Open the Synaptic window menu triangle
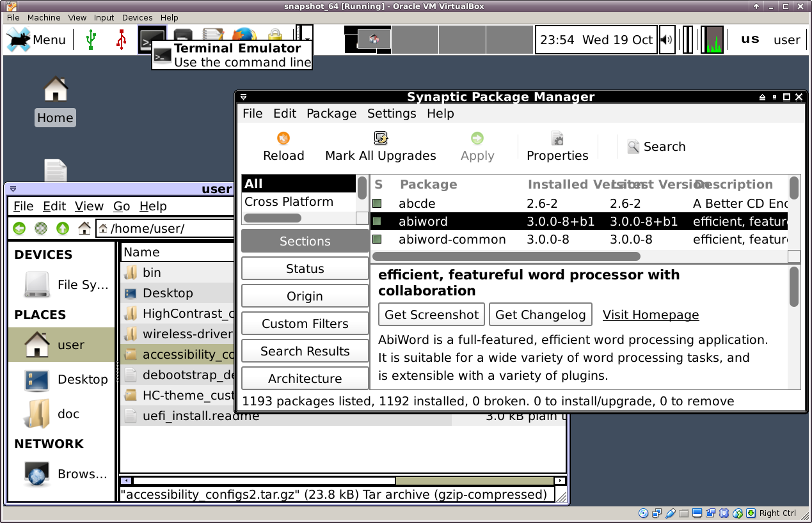The image size is (812, 523). [x=244, y=97]
